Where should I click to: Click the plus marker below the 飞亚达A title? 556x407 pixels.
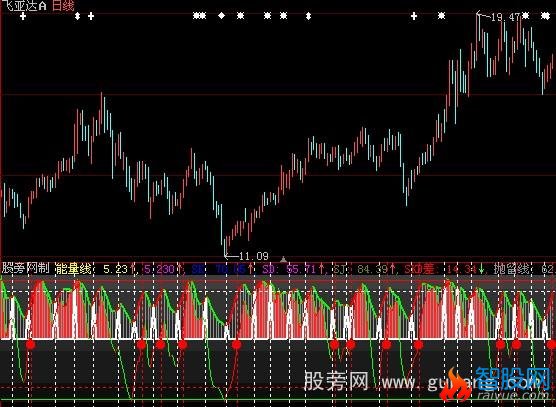pos(23,16)
